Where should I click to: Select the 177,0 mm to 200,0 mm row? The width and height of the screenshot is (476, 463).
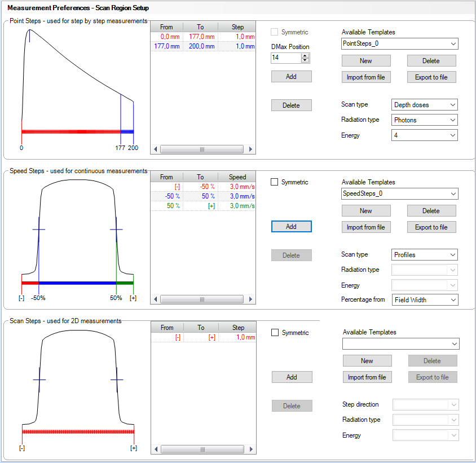pos(202,46)
